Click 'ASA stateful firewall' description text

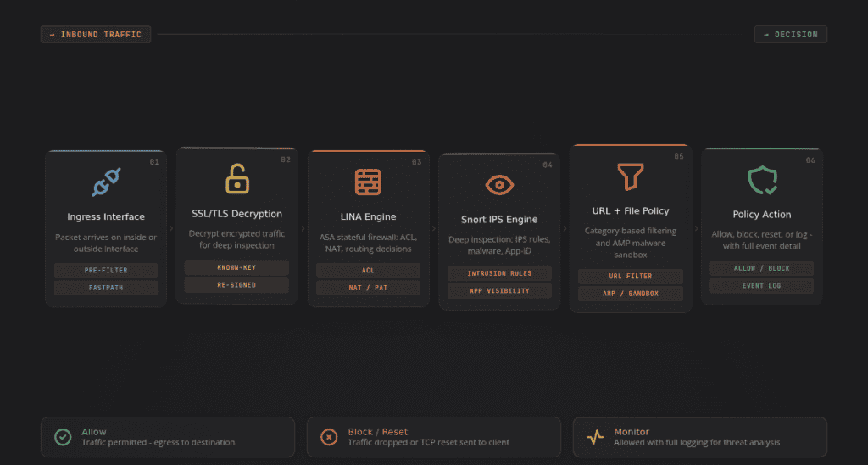pyautogui.click(x=368, y=243)
